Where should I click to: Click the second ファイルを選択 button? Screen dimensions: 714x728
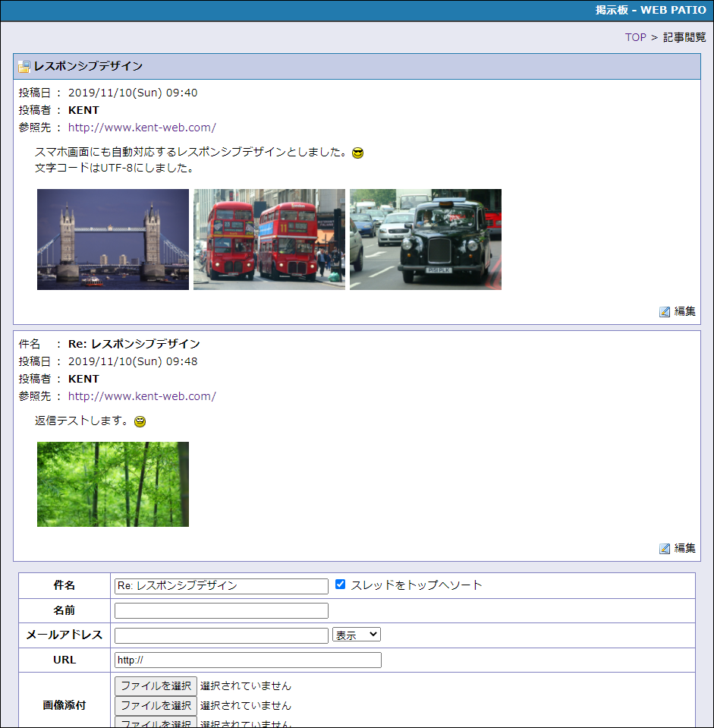pos(156,706)
